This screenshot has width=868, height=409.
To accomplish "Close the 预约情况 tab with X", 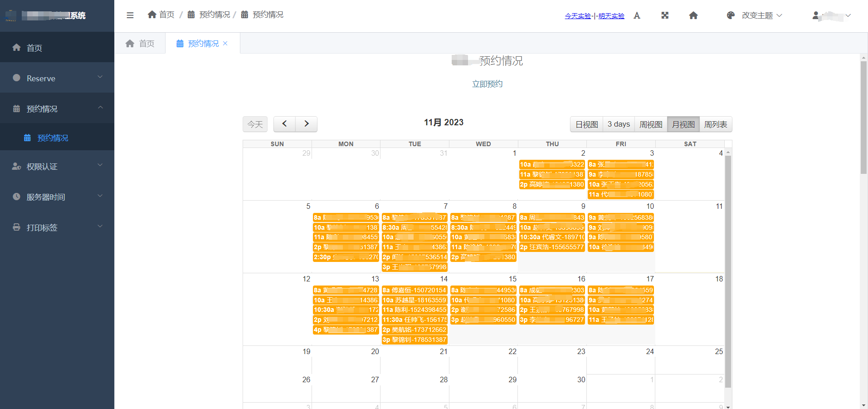I will tap(225, 44).
